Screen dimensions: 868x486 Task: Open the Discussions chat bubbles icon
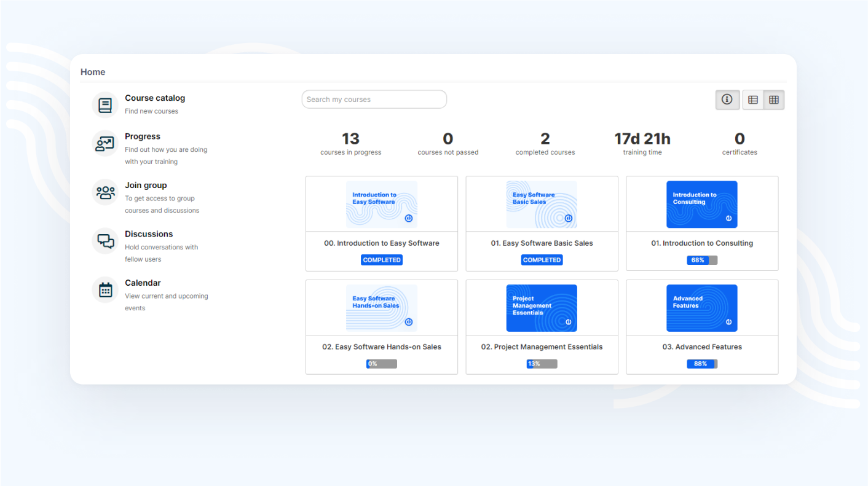click(105, 241)
